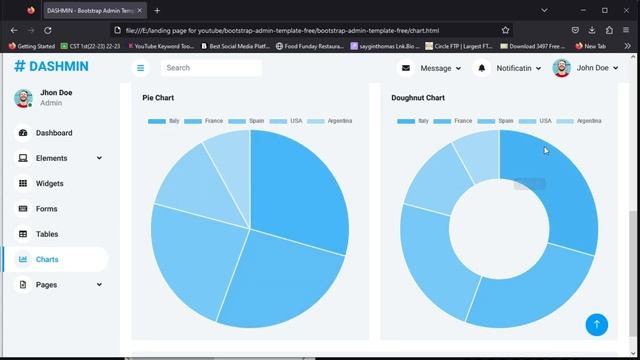640x360 pixels.
Task: Click the envelope Message icon
Action: point(406,68)
